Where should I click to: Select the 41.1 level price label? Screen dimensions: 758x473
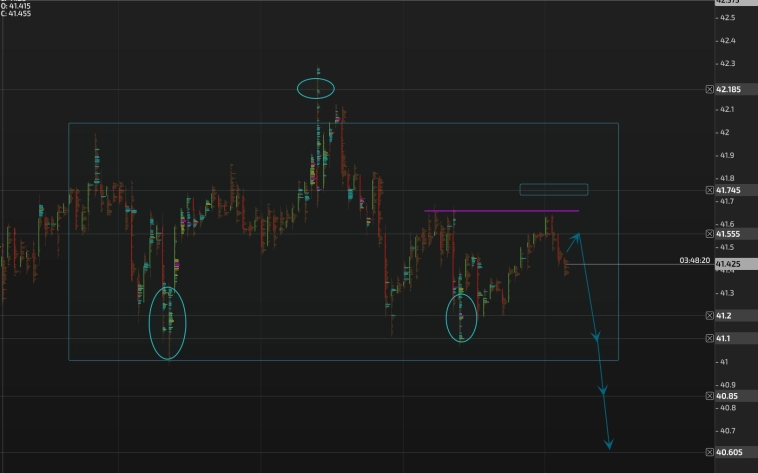pyautogui.click(x=724, y=339)
